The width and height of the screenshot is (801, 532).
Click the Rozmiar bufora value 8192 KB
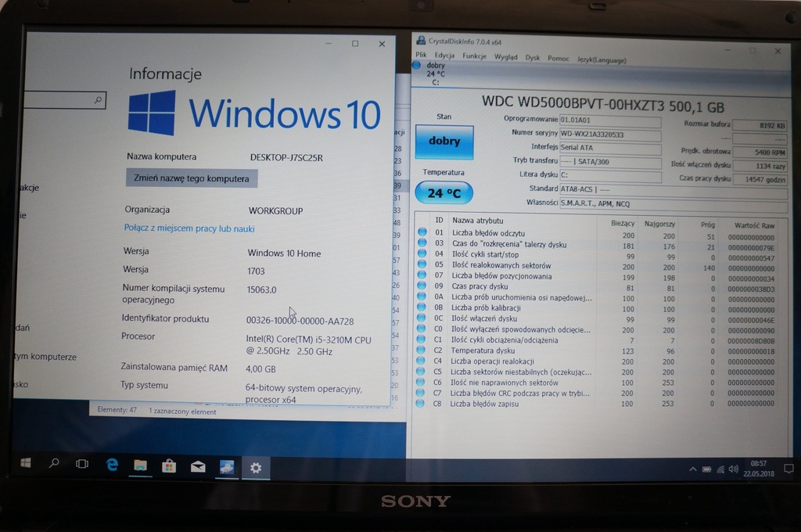760,125
